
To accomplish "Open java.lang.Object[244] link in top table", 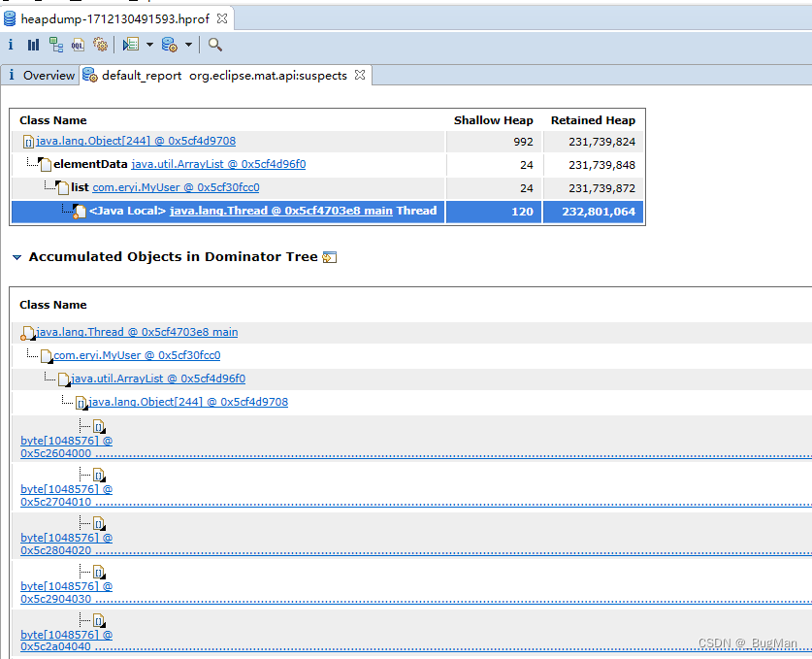I will click(x=136, y=141).
